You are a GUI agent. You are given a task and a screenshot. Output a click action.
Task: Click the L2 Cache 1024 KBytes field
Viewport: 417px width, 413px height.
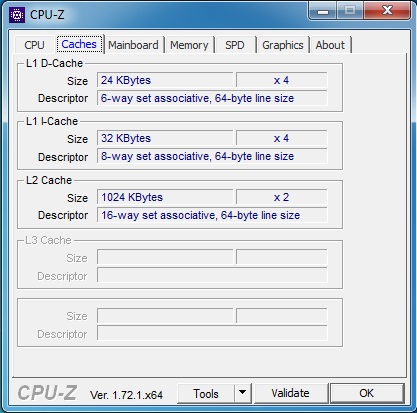tap(165, 197)
